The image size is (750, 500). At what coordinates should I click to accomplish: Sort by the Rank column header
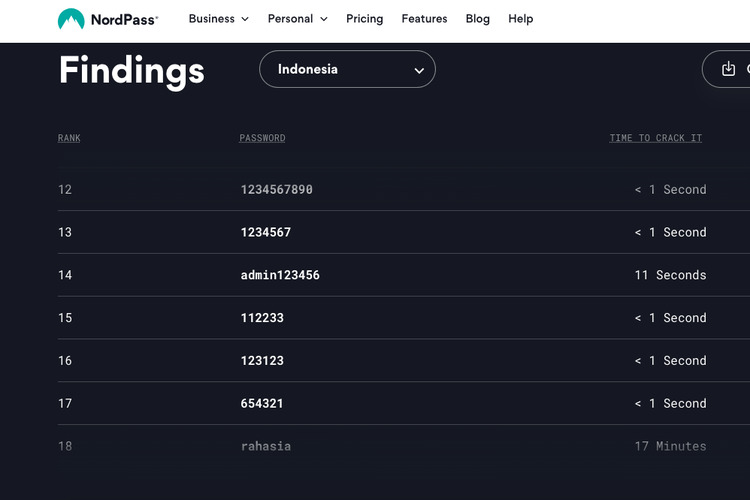click(69, 138)
